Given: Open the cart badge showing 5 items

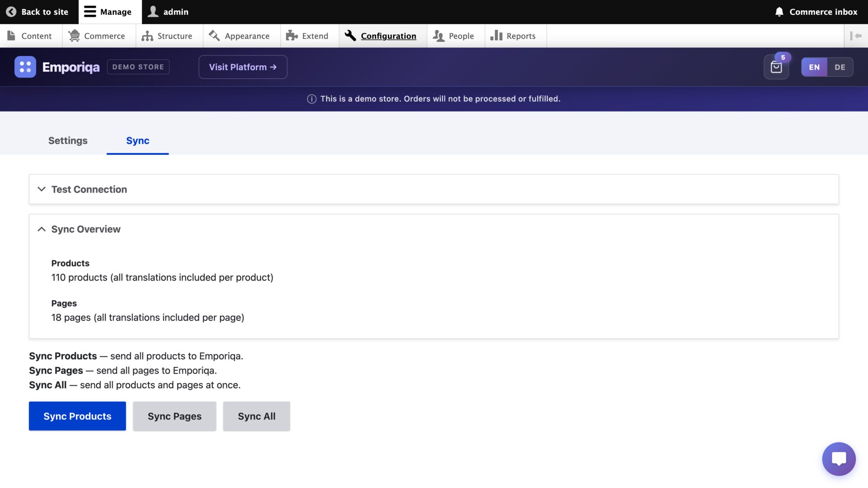Looking at the screenshot, I should point(783,57).
